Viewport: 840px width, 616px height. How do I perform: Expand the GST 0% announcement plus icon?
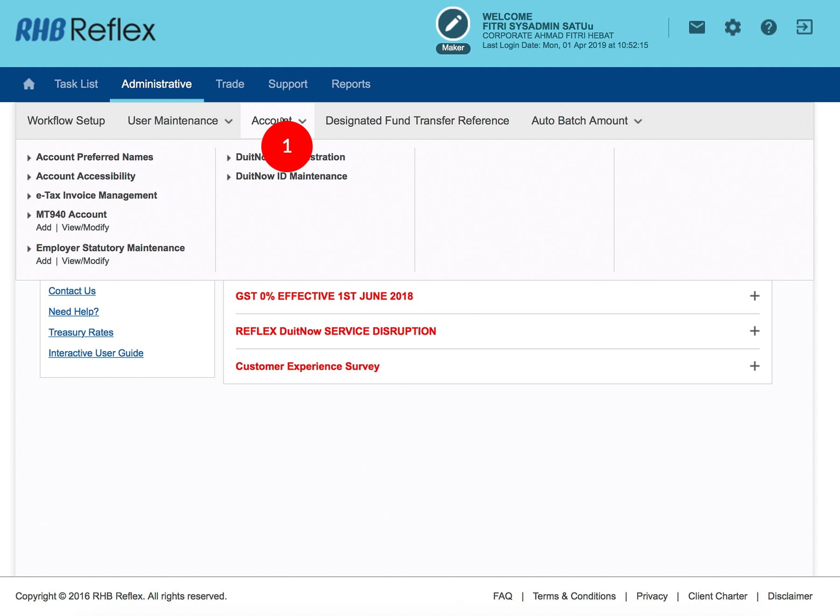[x=754, y=296]
